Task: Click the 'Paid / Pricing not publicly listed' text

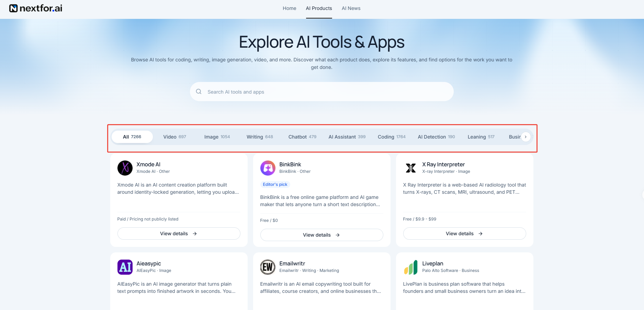Action: pos(148,219)
